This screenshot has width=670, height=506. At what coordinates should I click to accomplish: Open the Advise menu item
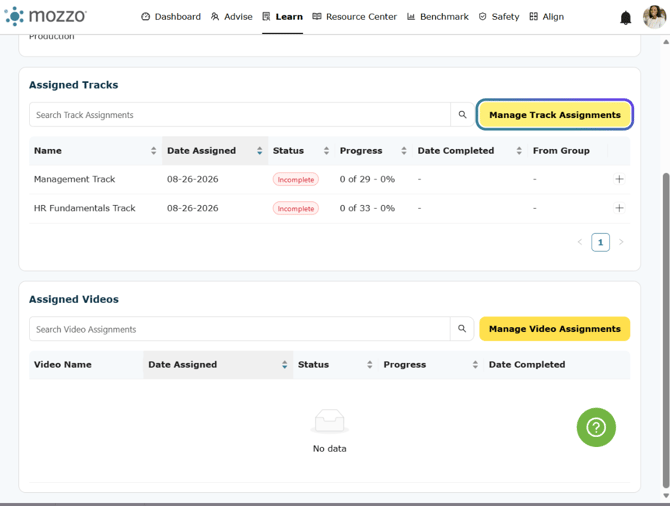click(232, 17)
